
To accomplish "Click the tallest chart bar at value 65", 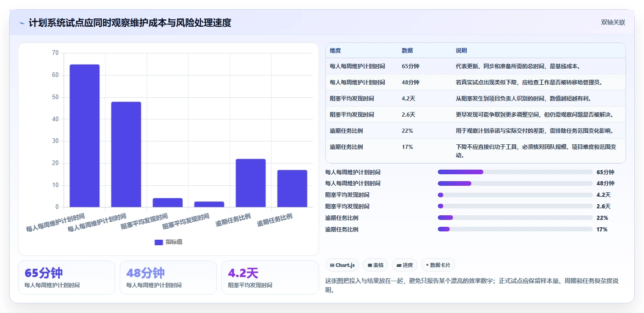I will [85, 136].
